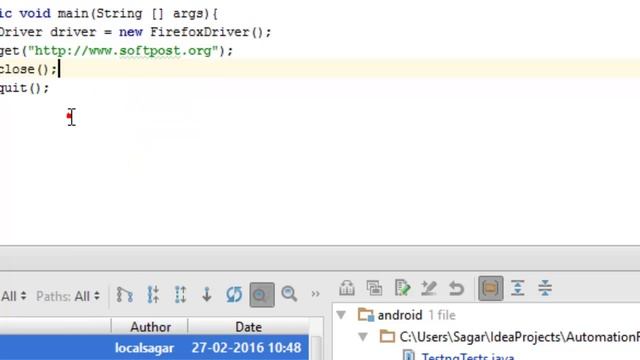This screenshot has height=360, width=640.
Task: Select the 27-02-2016 10:48 date cell
Action: point(247,348)
